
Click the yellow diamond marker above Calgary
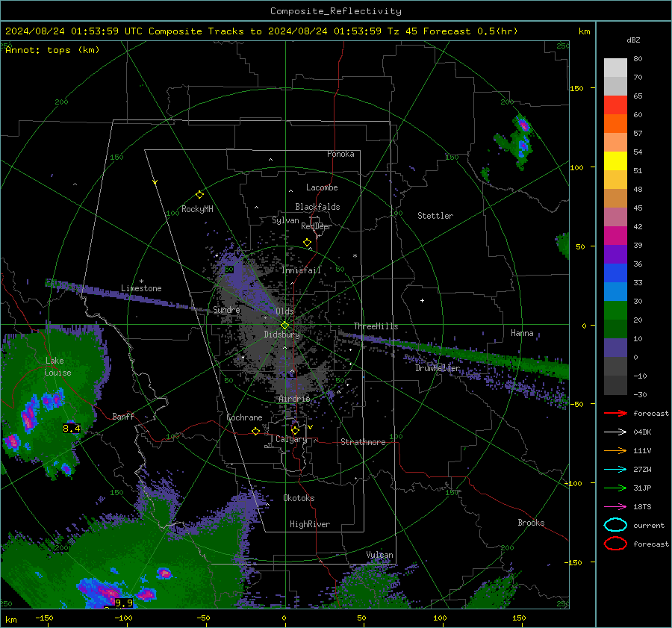pos(295,430)
